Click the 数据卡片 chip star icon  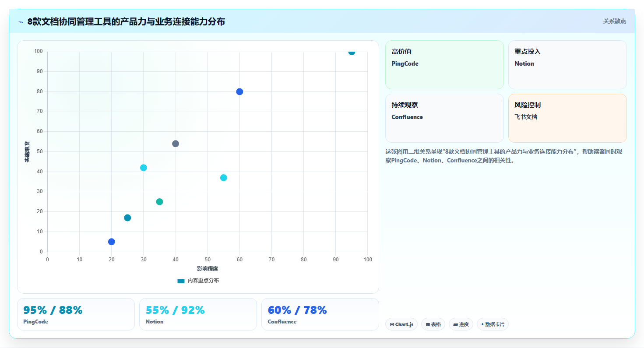coord(482,324)
